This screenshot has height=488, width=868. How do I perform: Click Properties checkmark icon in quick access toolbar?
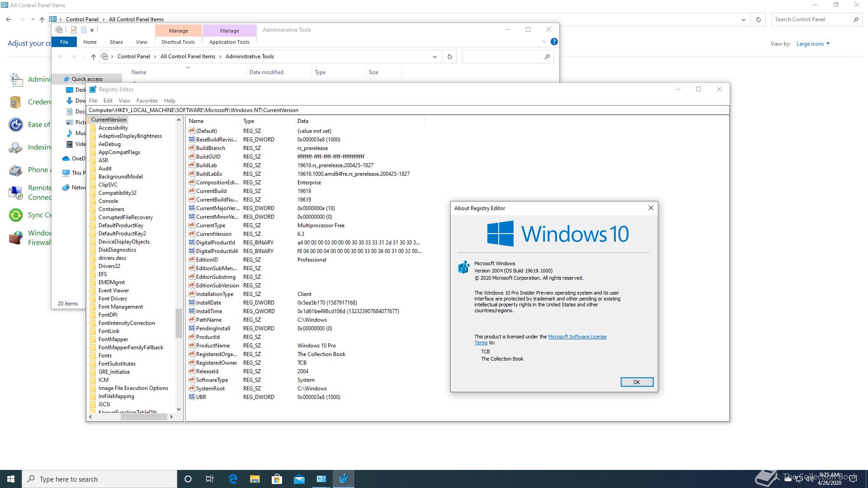pyautogui.click(x=74, y=30)
